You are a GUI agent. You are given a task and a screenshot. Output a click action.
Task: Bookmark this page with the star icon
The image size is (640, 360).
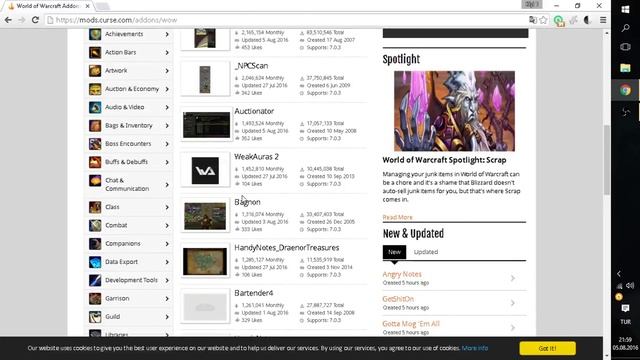543,20
